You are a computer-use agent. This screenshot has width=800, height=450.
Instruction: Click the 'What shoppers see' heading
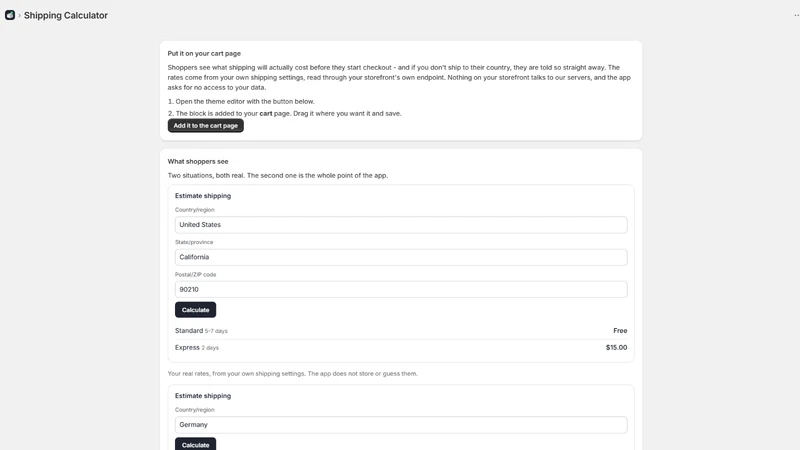click(198, 161)
